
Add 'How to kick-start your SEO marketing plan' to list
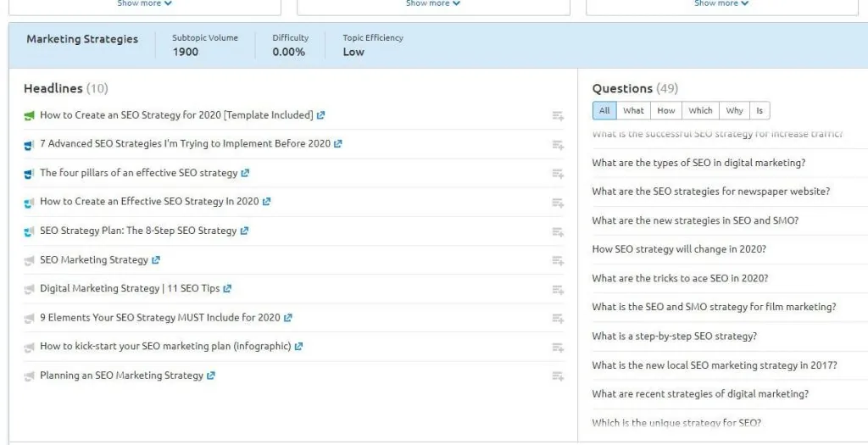pyautogui.click(x=558, y=348)
